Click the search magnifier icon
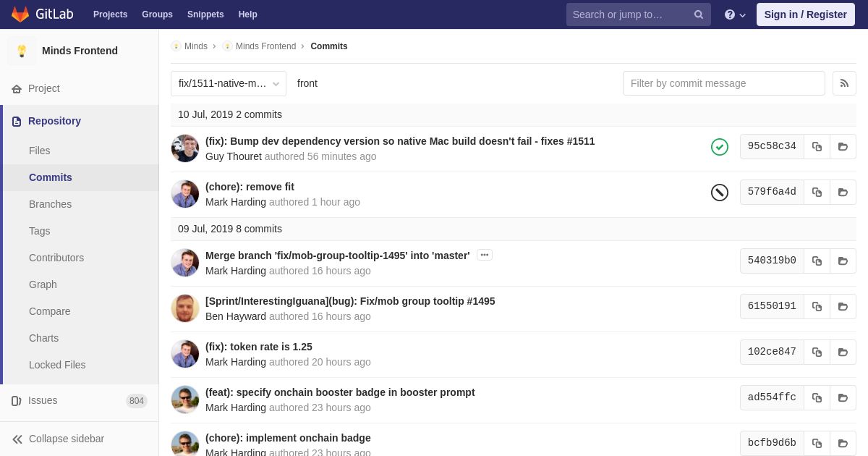This screenshot has width=868, height=456. click(x=699, y=14)
